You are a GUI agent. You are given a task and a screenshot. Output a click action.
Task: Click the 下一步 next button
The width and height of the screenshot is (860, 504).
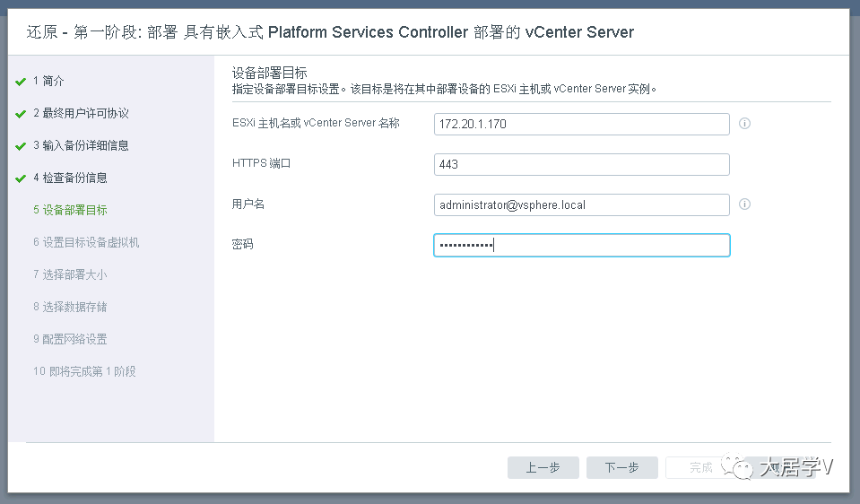click(622, 468)
